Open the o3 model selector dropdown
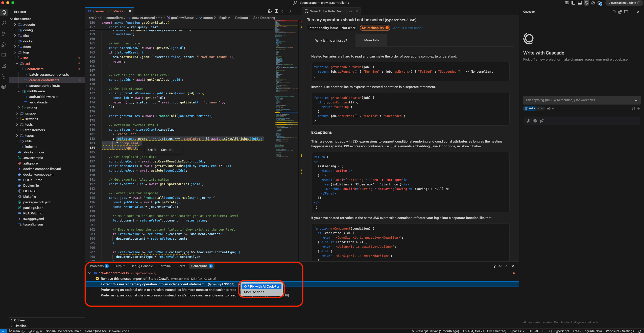 pyautogui.click(x=551, y=108)
